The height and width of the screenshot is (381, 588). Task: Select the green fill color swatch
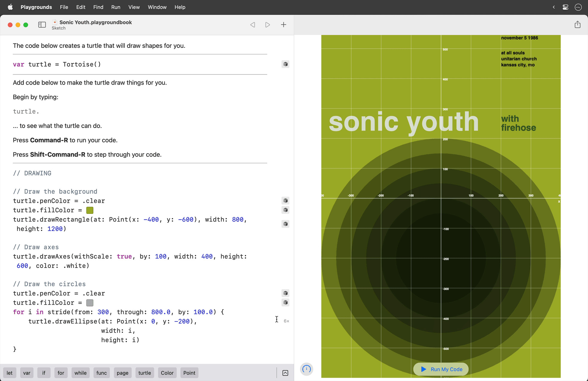[90, 210]
